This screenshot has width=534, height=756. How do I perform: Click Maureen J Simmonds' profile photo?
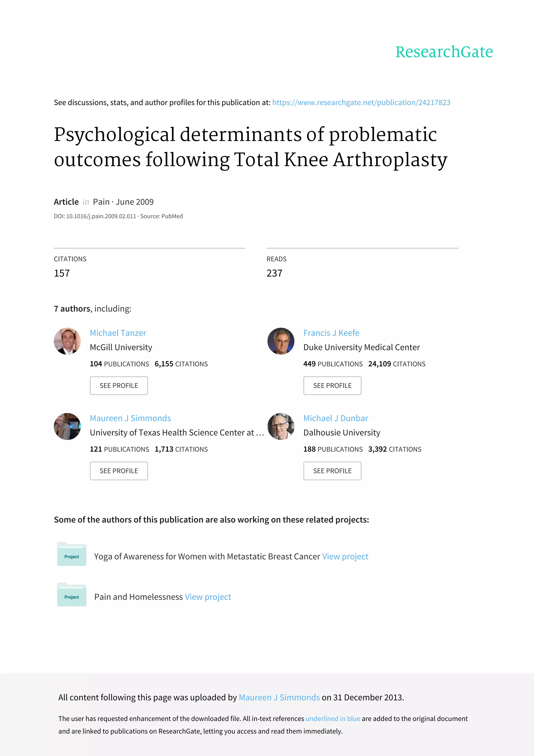click(x=67, y=427)
